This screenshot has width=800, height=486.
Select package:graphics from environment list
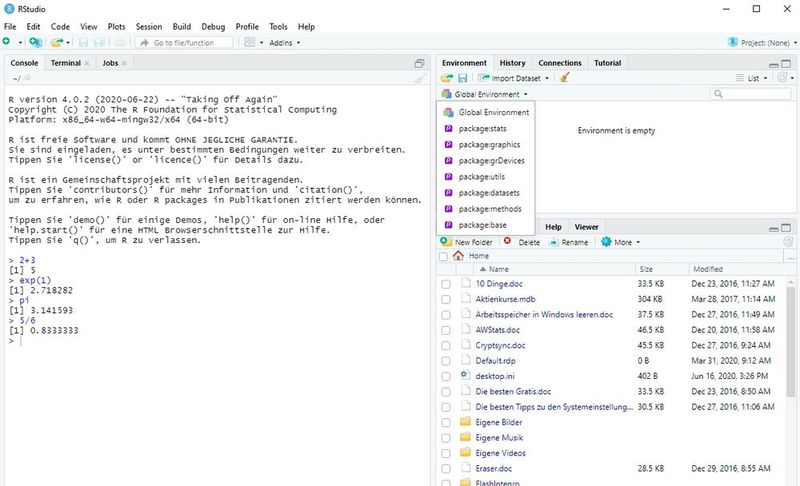[486, 144]
